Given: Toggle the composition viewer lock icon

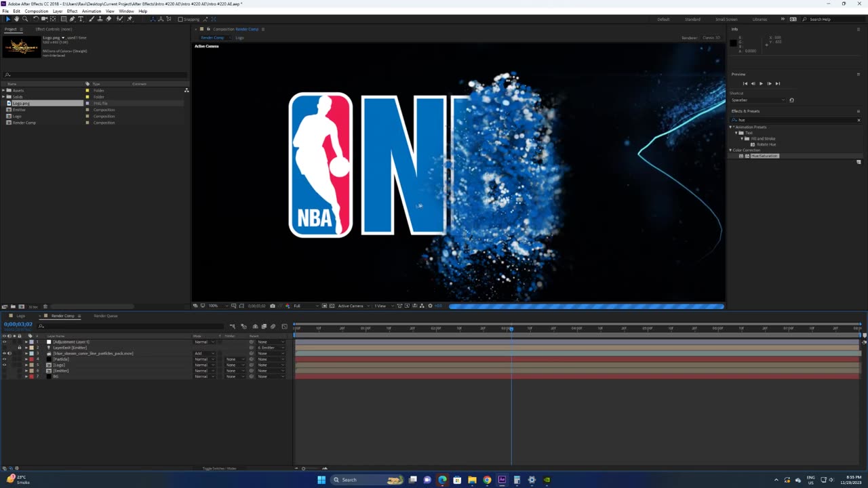Looking at the screenshot, I should (208, 29).
